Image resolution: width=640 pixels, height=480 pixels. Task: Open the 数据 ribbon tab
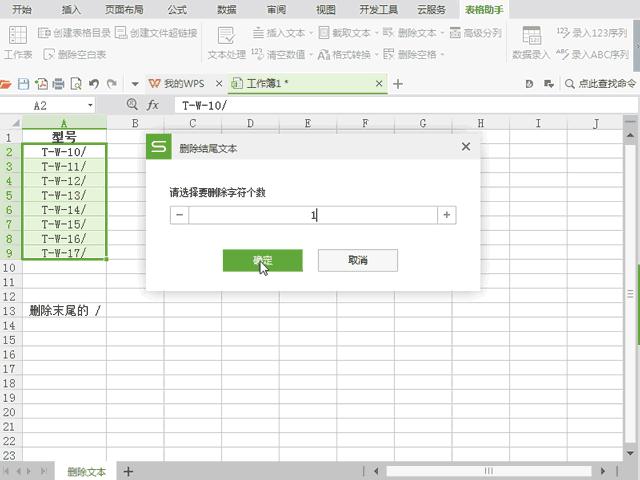(x=227, y=9)
